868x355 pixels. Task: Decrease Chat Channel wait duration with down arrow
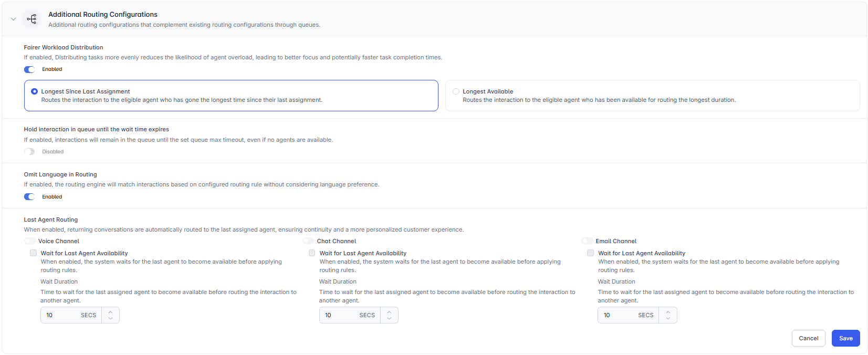[x=389, y=319]
